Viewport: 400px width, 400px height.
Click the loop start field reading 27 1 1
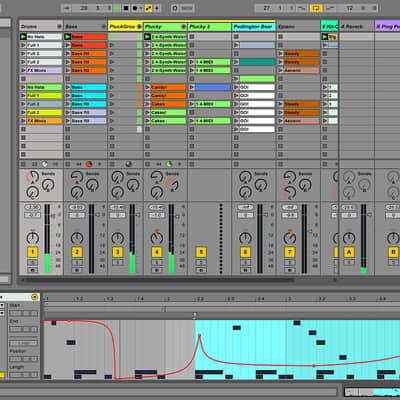click(275, 8)
